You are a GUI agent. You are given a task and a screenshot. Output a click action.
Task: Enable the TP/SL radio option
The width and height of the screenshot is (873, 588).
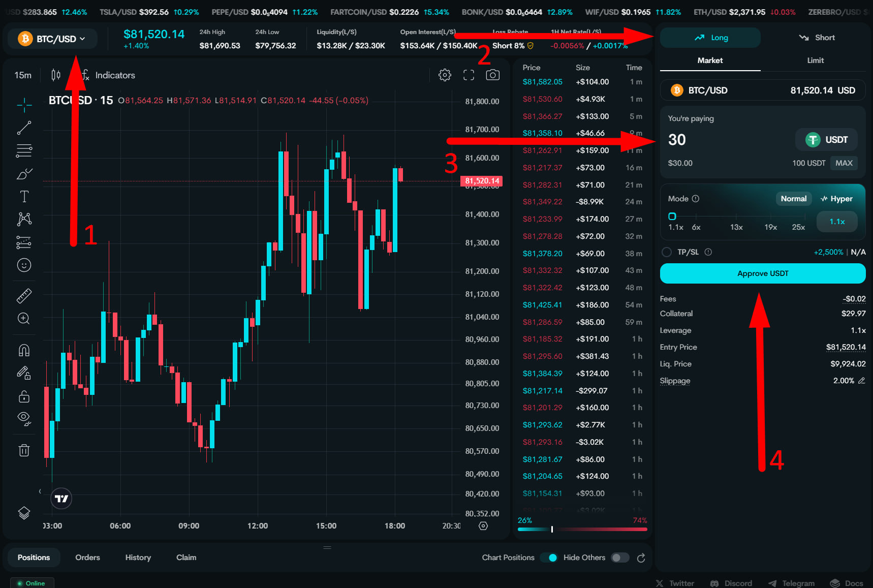(x=667, y=252)
